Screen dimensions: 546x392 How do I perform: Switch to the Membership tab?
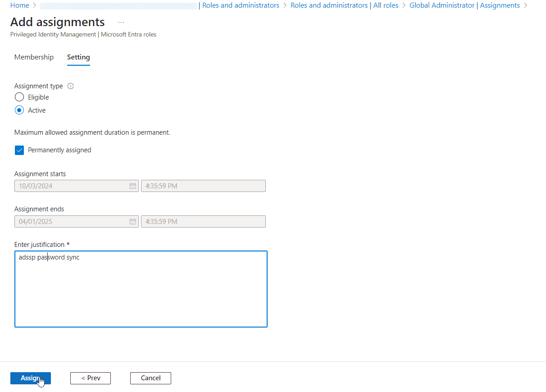[34, 57]
